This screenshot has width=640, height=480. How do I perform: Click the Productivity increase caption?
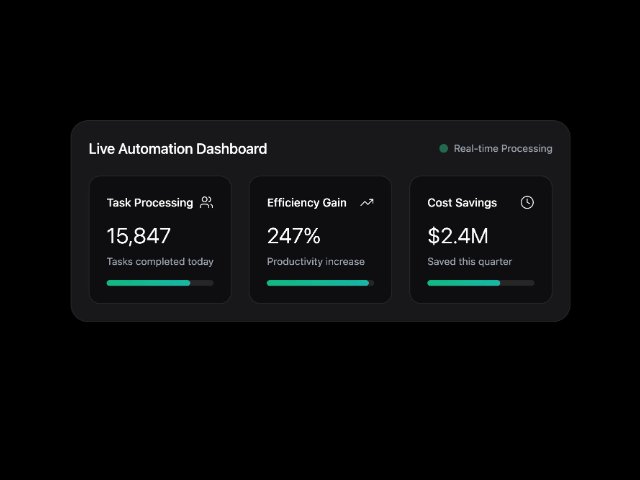[x=316, y=262]
